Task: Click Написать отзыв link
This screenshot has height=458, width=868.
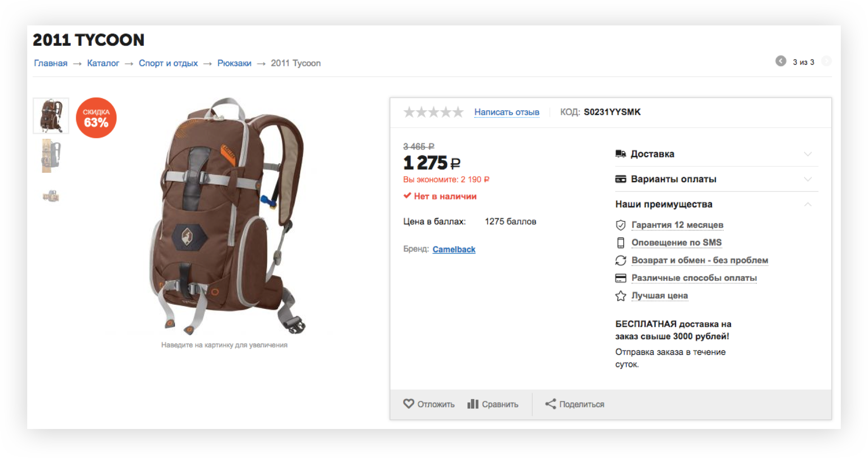Action: [x=507, y=112]
